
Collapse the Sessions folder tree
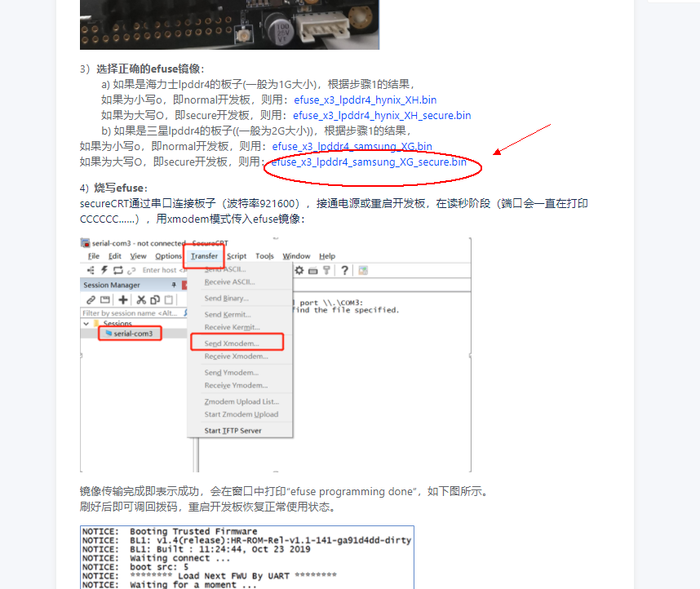(x=86, y=323)
